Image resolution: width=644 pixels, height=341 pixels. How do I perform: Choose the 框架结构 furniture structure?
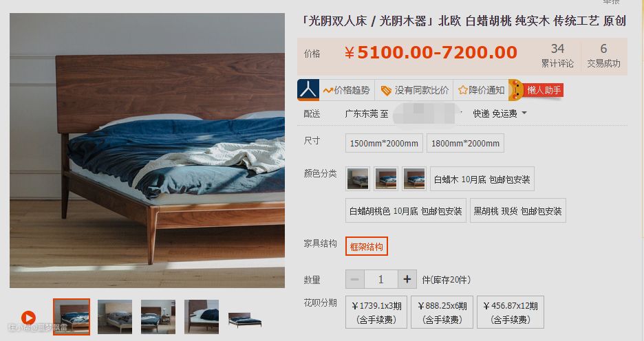pyautogui.click(x=366, y=246)
